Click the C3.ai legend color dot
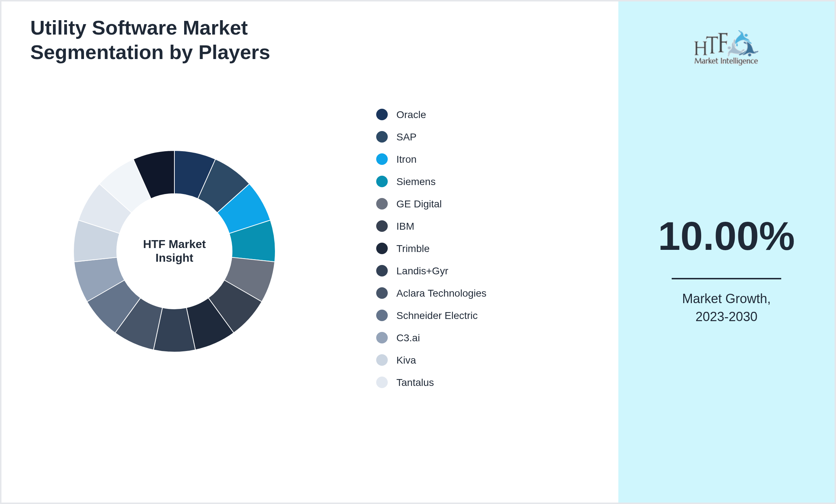 tap(382, 338)
